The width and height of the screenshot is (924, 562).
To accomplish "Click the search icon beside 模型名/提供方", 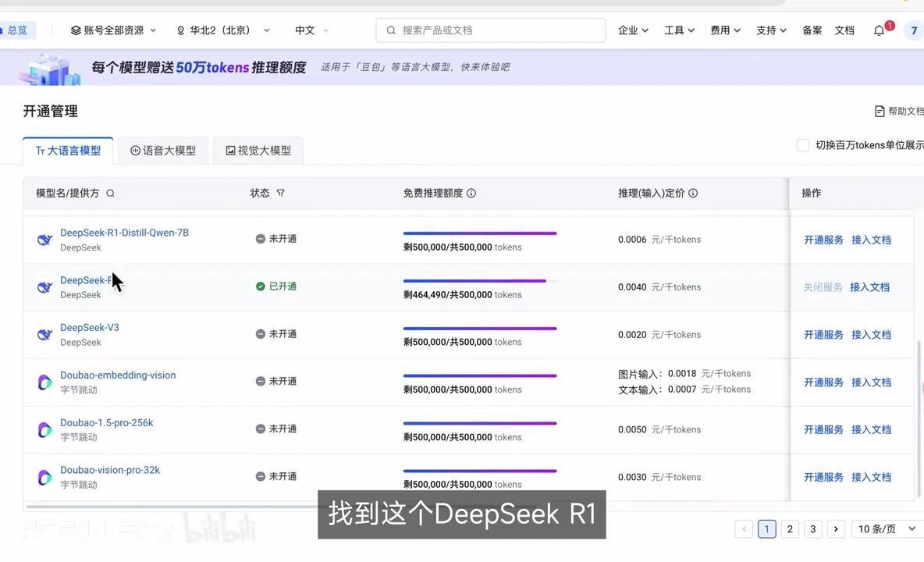I will tap(110, 194).
